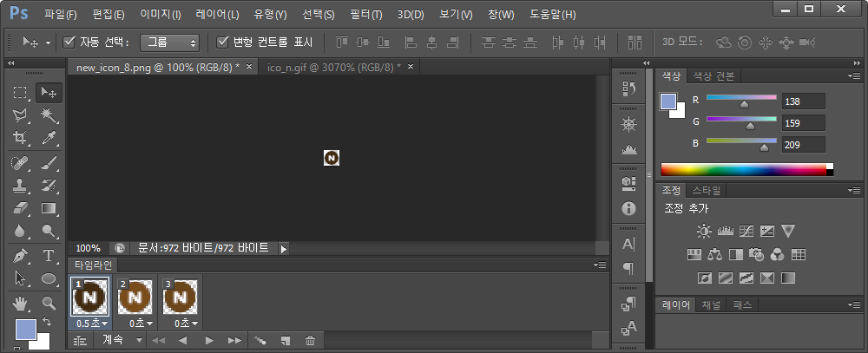Go to the next frame

(x=234, y=340)
